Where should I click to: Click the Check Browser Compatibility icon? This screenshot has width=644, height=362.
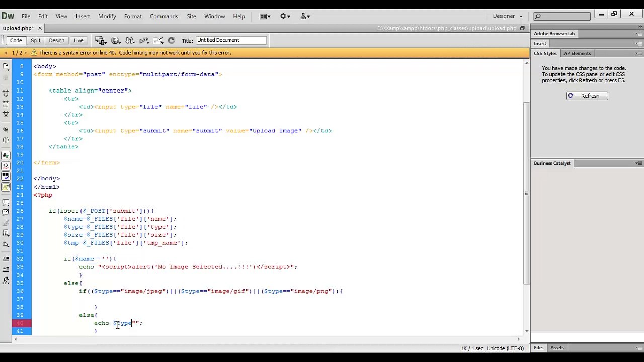[158, 40]
